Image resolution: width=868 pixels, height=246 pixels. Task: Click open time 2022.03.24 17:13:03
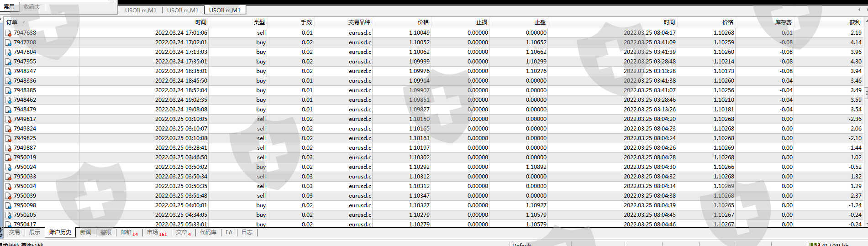pos(181,52)
